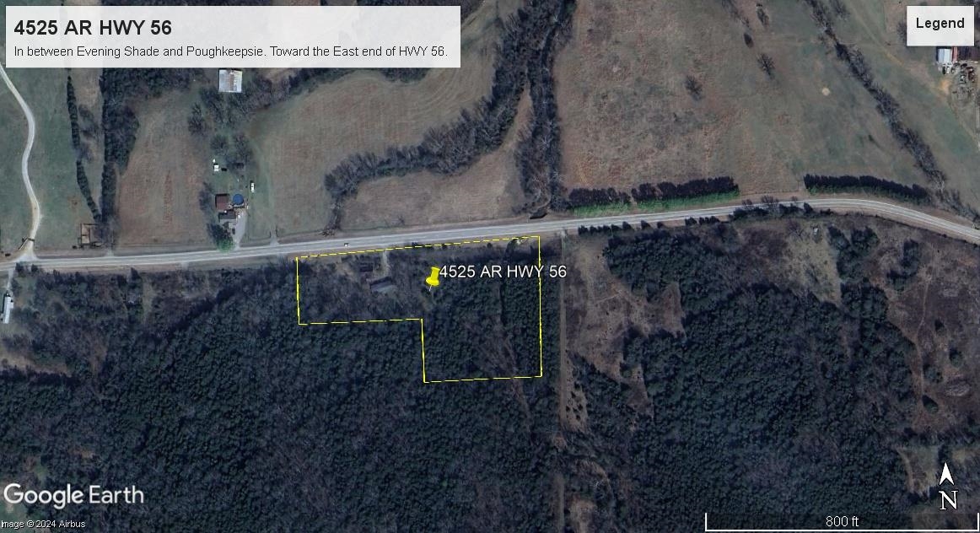Image resolution: width=980 pixels, height=533 pixels.
Task: Click the small fenced structure beside the dirt road
Action: click(88, 235)
